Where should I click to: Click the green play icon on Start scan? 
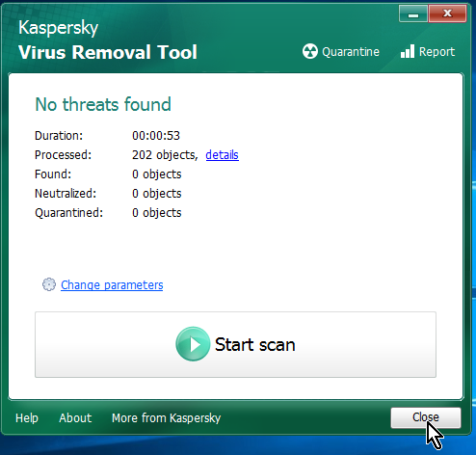(193, 344)
